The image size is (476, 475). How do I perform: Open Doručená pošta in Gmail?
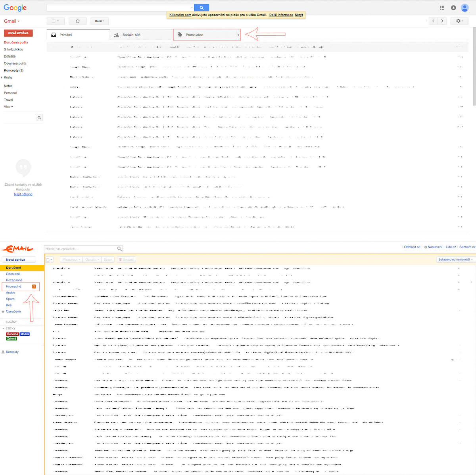16,42
